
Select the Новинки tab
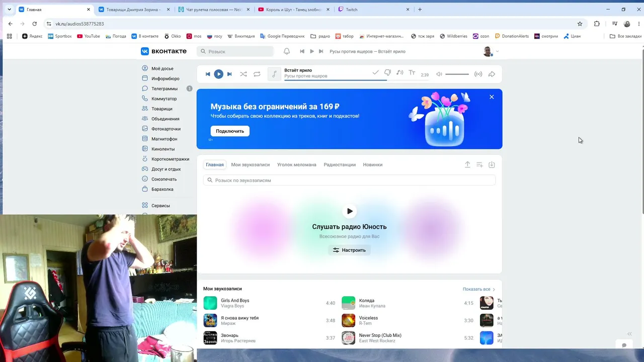373,165
